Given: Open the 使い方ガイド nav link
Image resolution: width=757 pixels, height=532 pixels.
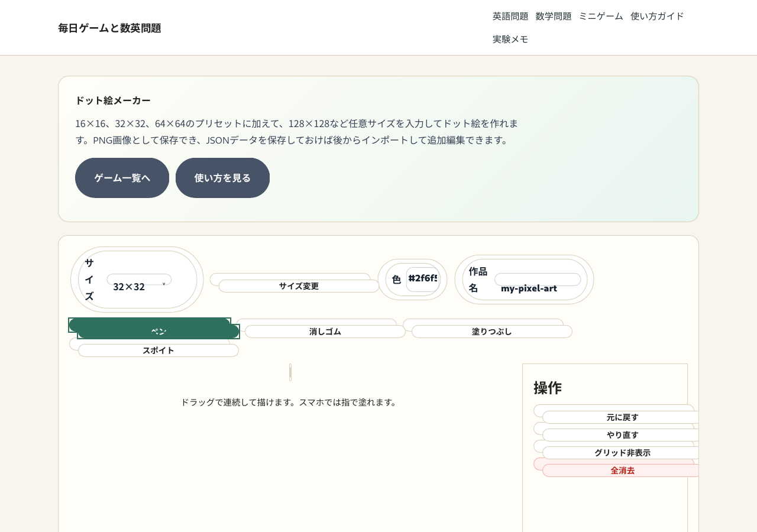Looking at the screenshot, I should 657,16.
